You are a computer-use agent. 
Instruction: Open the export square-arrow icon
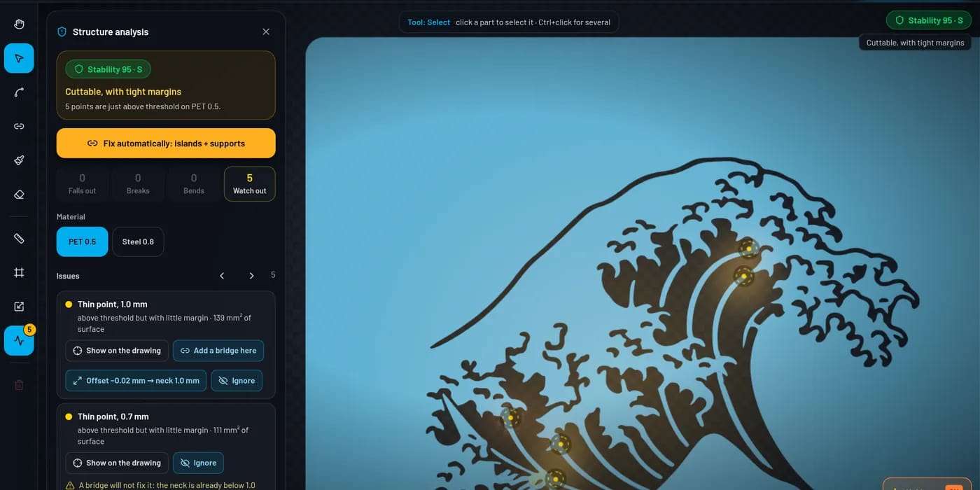pyautogui.click(x=19, y=307)
